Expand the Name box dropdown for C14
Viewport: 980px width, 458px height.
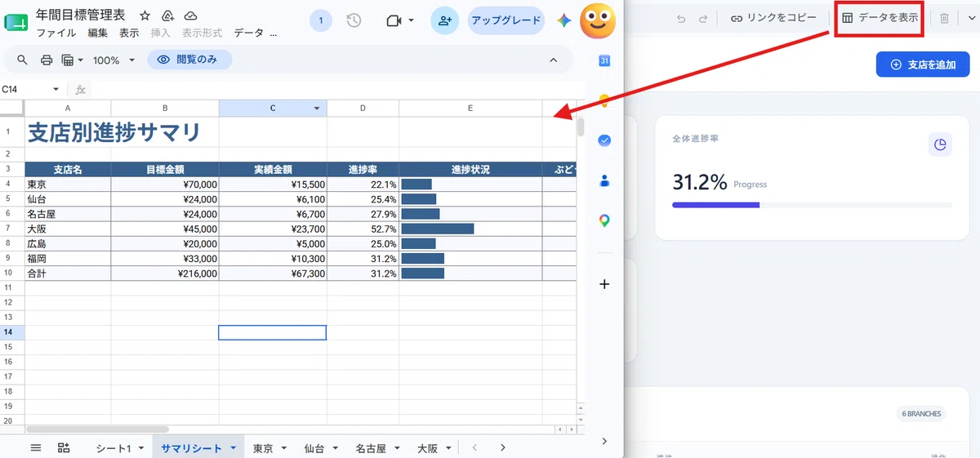pos(56,89)
